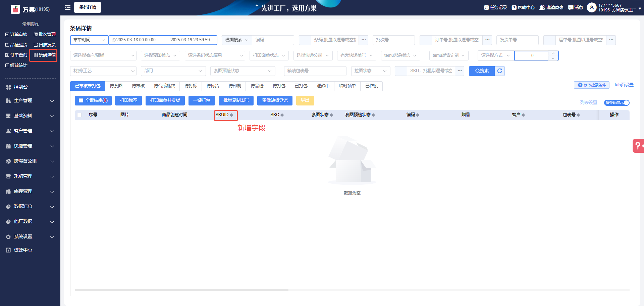Tick the select-all checkbox in table header
644x306 pixels.
pos(79,115)
